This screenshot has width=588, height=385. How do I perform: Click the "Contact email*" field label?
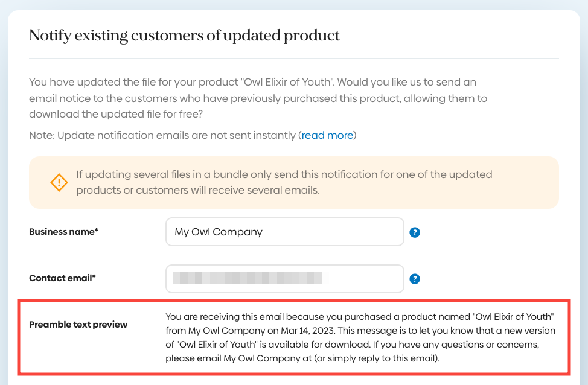63,278
